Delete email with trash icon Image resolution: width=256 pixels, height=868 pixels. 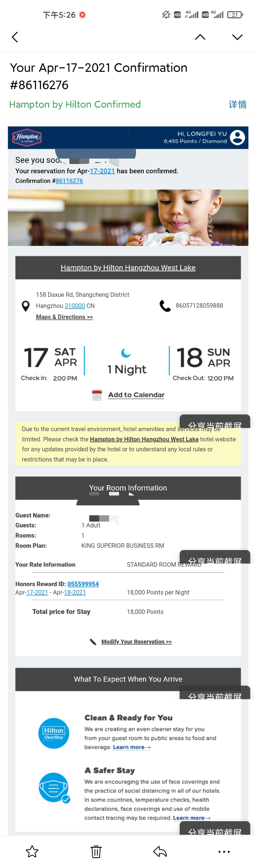pos(96,851)
